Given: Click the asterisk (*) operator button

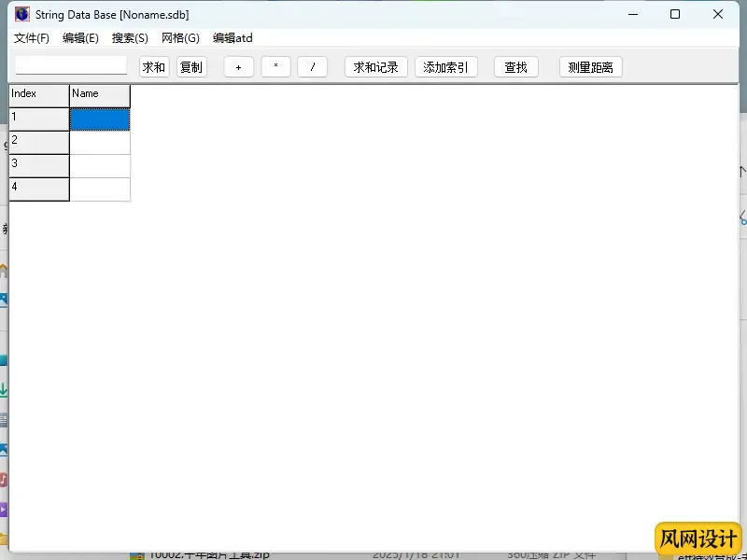Looking at the screenshot, I should (275, 67).
